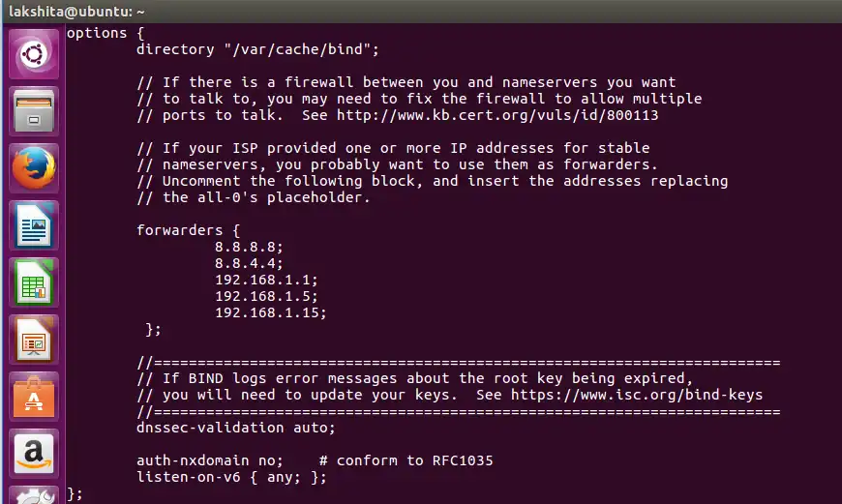Open System Settings gear icon
This screenshot has width=842, height=504.
[34, 495]
